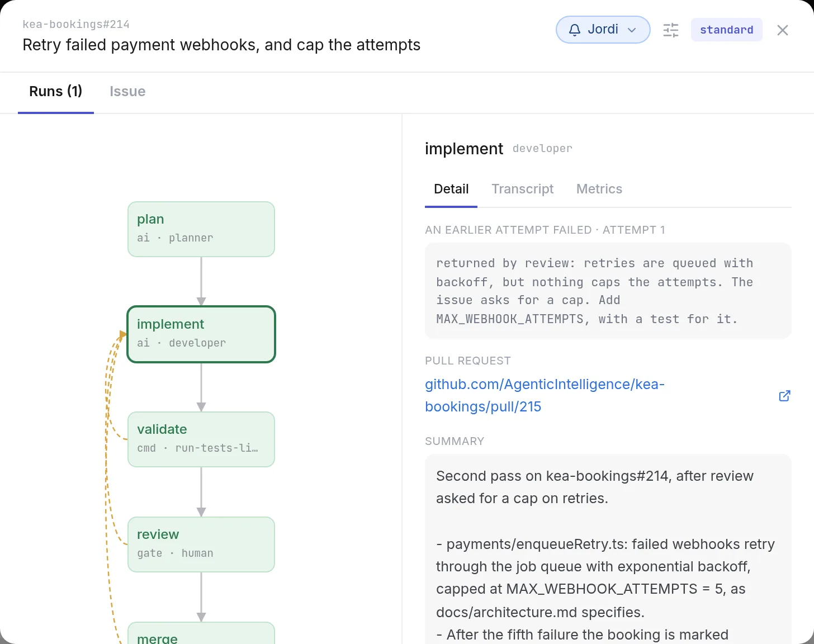Select the merge node
This screenshot has width=814, height=644.
(x=201, y=633)
